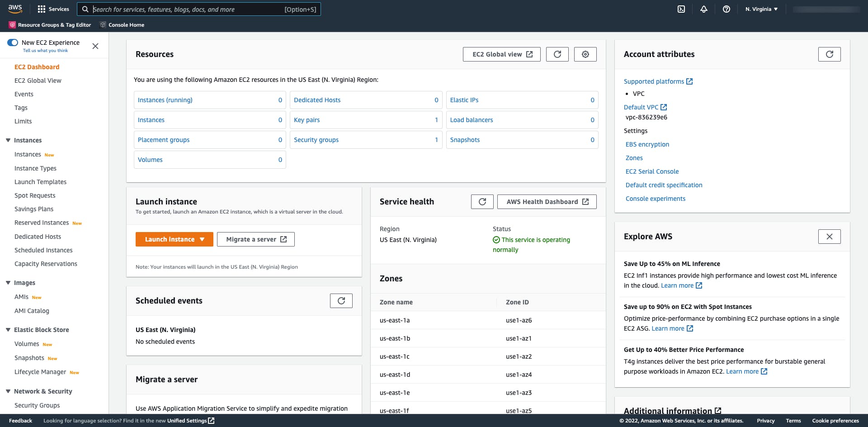The image size is (868, 427).
Task: Open Key pairs resource link
Action: coord(307,120)
